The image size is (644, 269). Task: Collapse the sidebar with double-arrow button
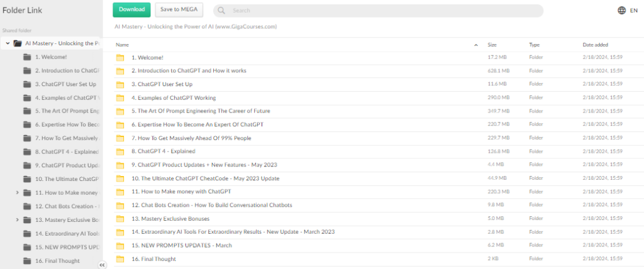(103, 265)
